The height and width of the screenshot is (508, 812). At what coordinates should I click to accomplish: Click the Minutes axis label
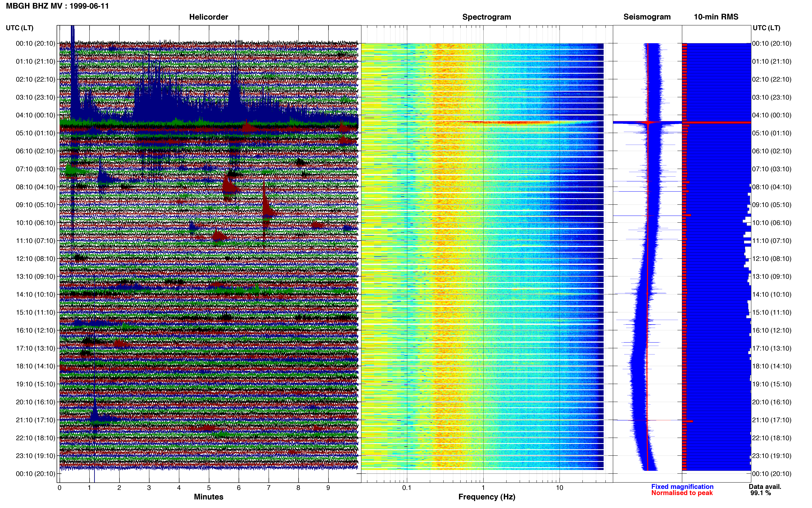[x=209, y=497]
